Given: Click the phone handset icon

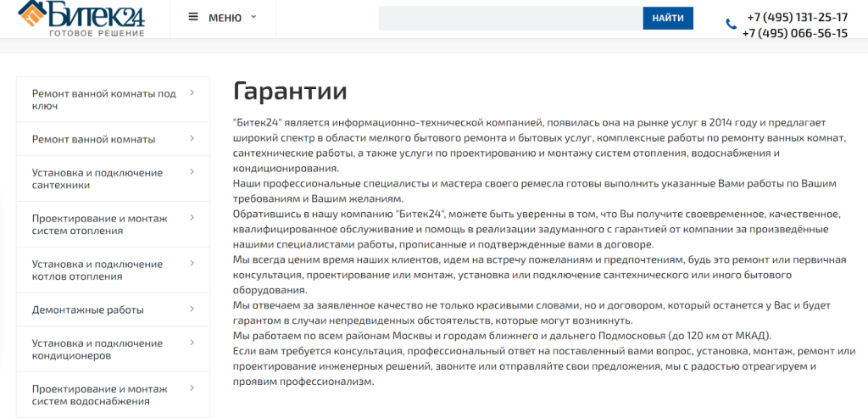Looking at the screenshot, I should point(731,25).
